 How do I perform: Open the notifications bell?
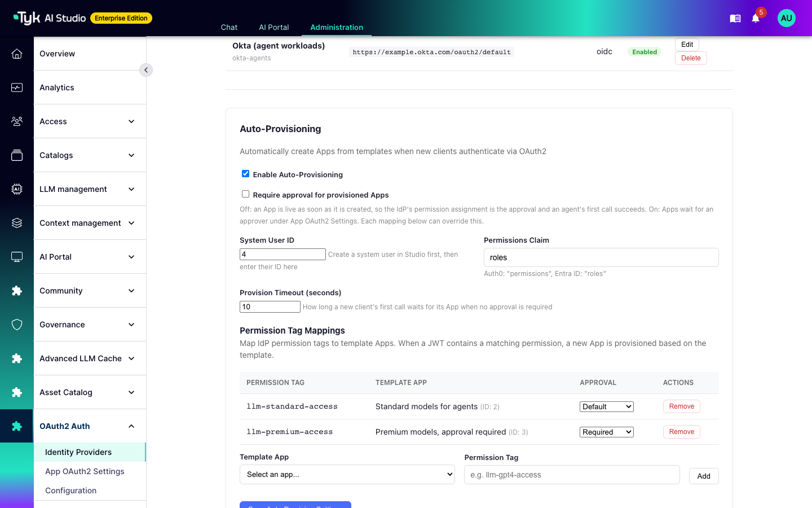756,19
